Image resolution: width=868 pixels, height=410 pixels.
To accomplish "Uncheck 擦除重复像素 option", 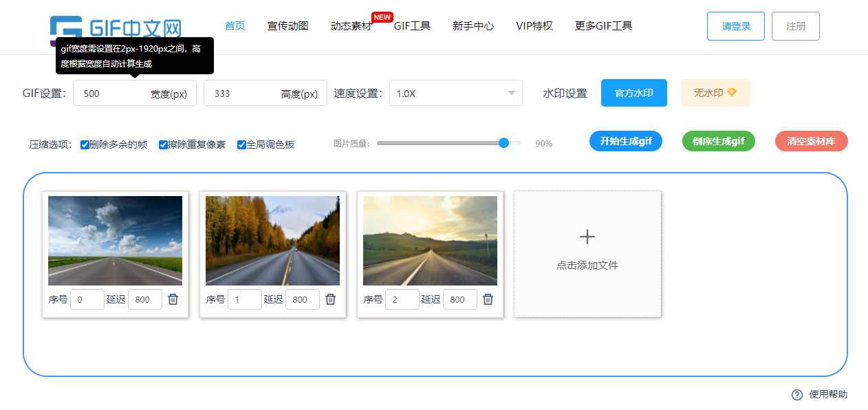I will click(164, 144).
